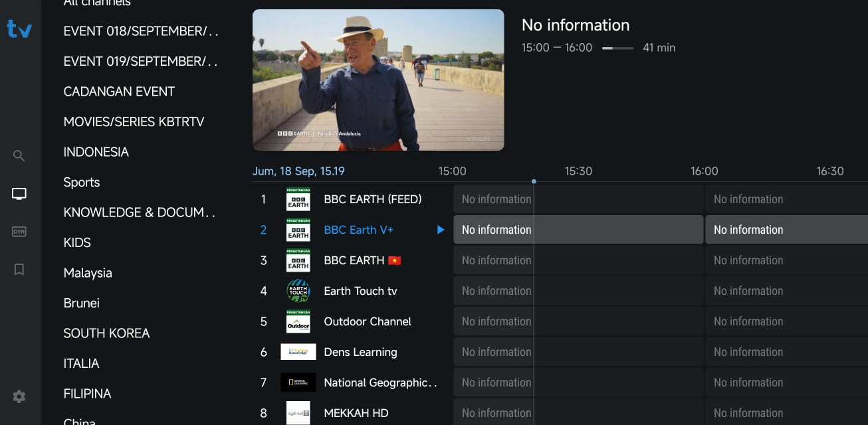This screenshot has height=425, width=868.
Task: Select the FILIPINA category
Action: click(x=87, y=394)
